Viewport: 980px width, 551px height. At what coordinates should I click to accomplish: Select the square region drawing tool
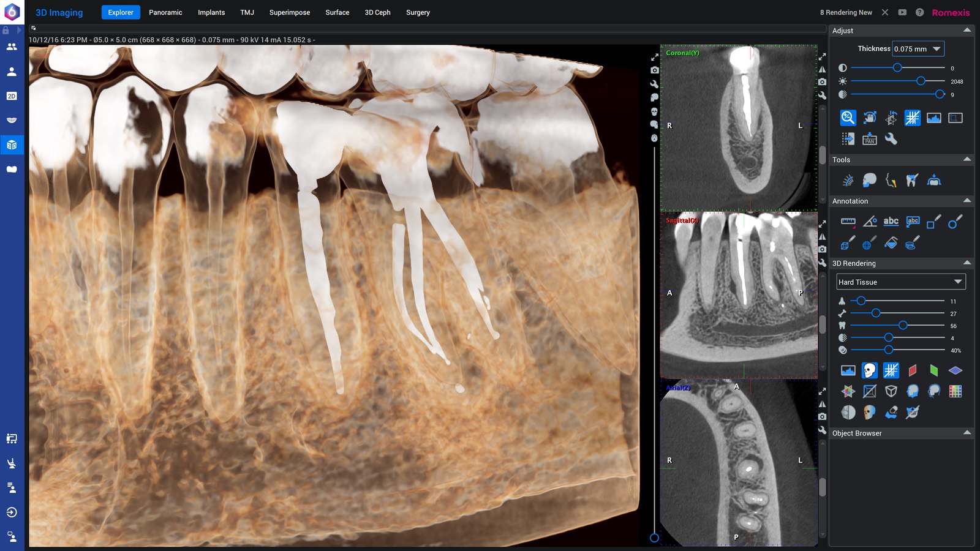934,222
